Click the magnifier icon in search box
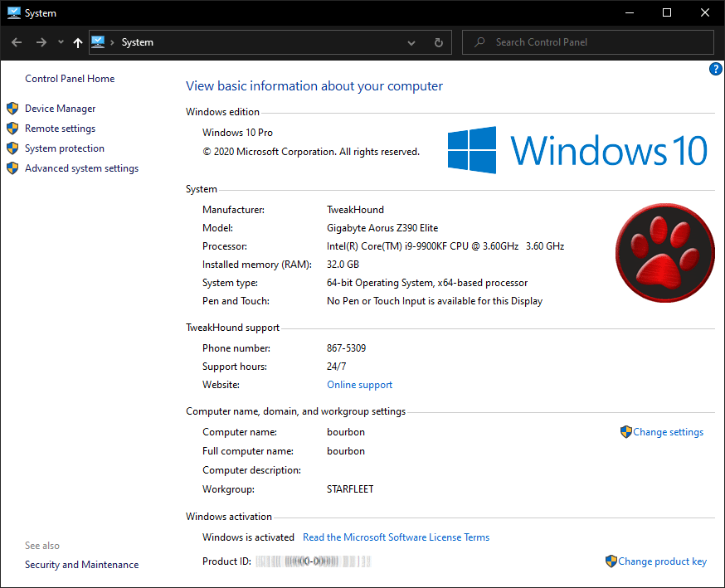 pyautogui.click(x=479, y=42)
